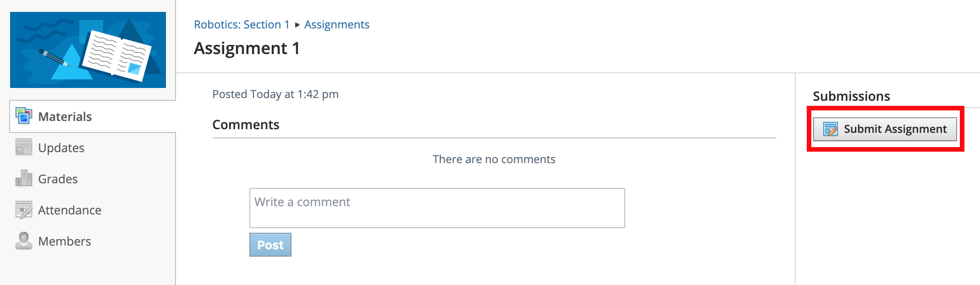Open the Robotics: Section 1 breadcrumb link

coord(242,24)
